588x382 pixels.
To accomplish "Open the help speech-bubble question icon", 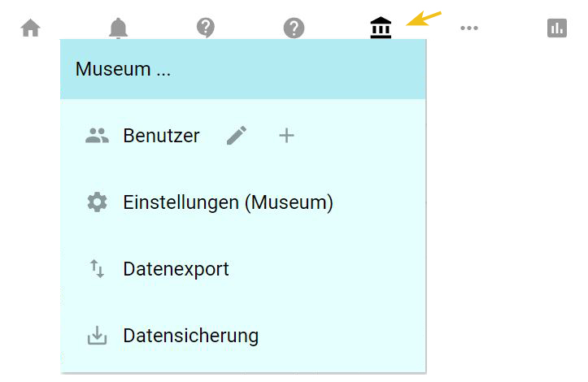I will 206,28.
